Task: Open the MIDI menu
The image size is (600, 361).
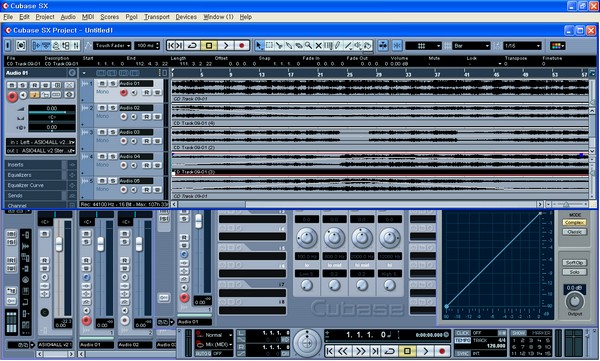Action: click(x=88, y=17)
